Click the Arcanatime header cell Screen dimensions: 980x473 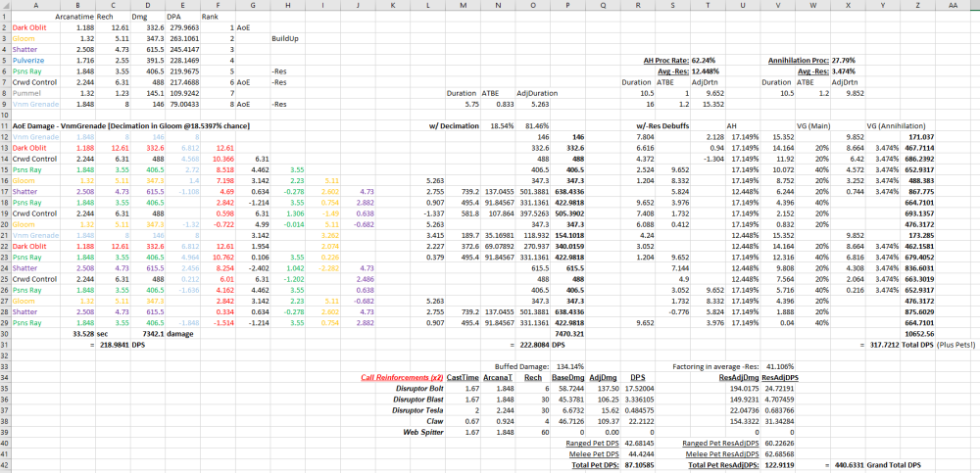pyautogui.click(x=74, y=17)
